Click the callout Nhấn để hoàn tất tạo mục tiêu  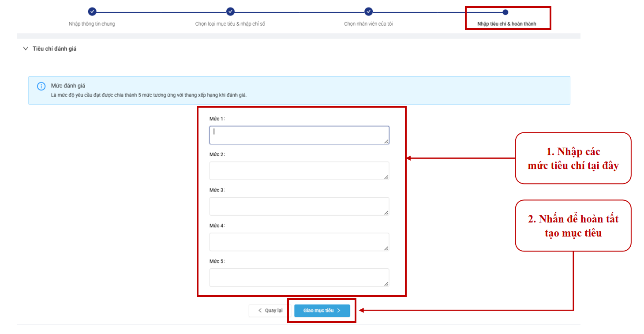pos(573,226)
